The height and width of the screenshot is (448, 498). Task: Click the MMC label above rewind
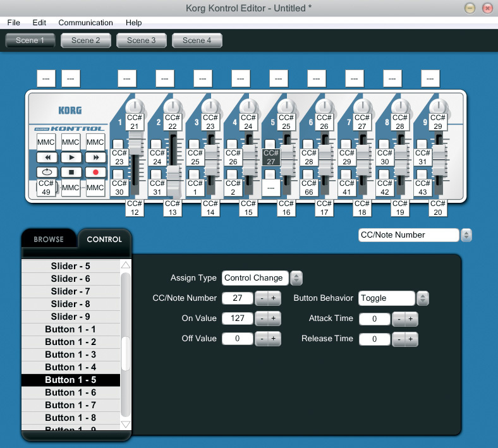click(x=46, y=142)
